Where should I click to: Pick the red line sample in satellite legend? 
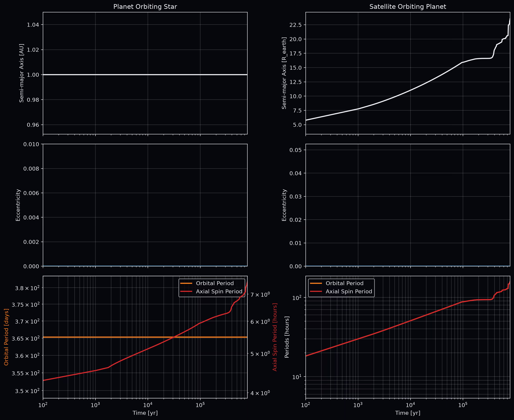[316, 292]
